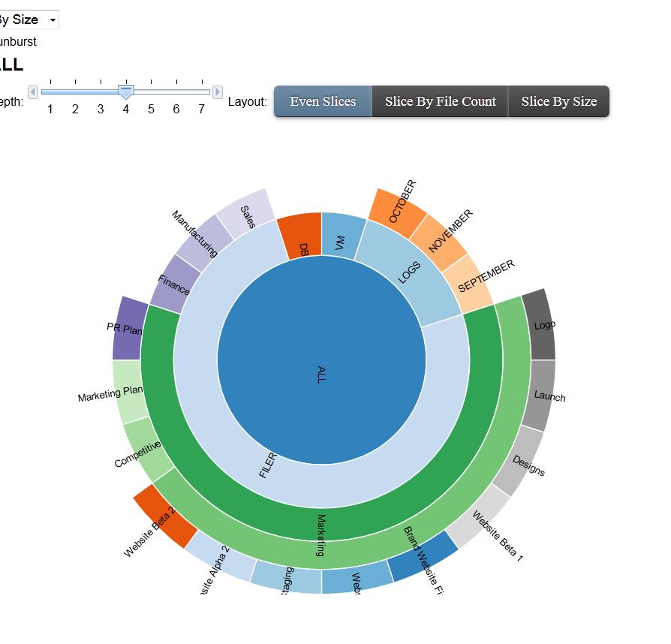
Task: Open the By Size dropdown
Action: coord(29,20)
